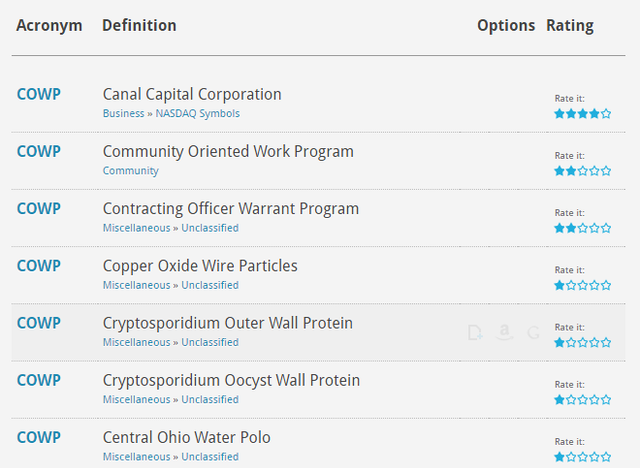Rate Cryptosporidium Outer Wall Protein one star

click(560, 342)
